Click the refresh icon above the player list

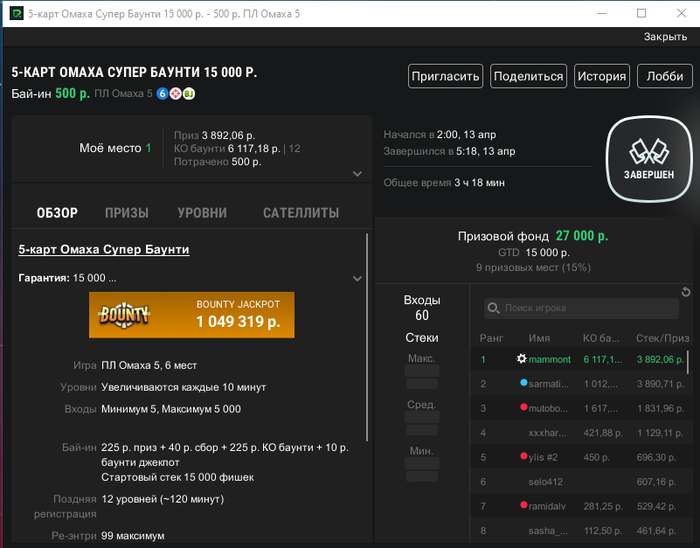(x=685, y=292)
